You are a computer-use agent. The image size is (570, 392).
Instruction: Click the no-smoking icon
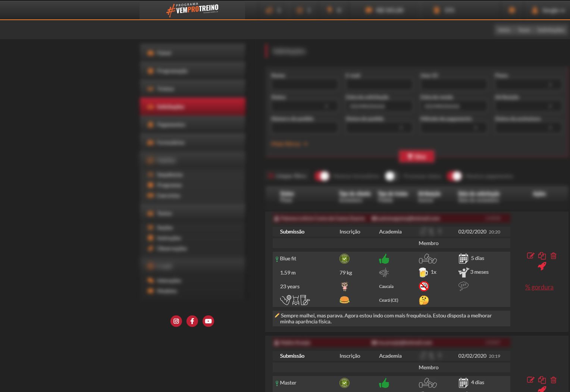424,286
